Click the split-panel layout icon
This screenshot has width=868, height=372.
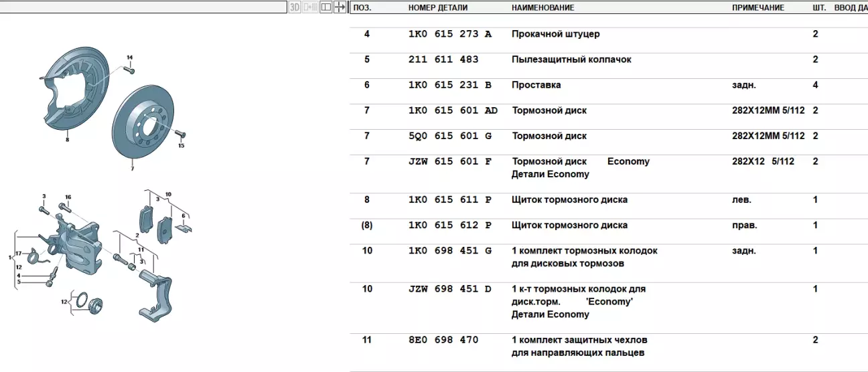325,7
